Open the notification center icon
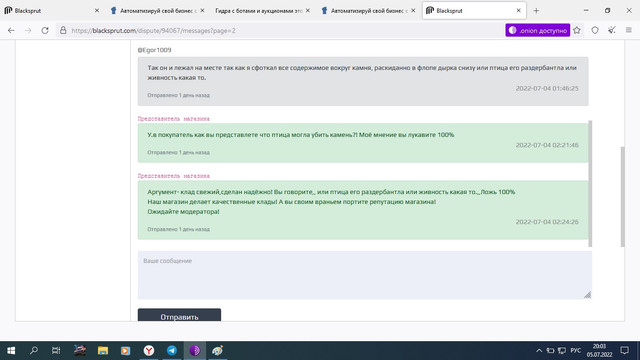This screenshot has height=360, width=640. click(624, 351)
